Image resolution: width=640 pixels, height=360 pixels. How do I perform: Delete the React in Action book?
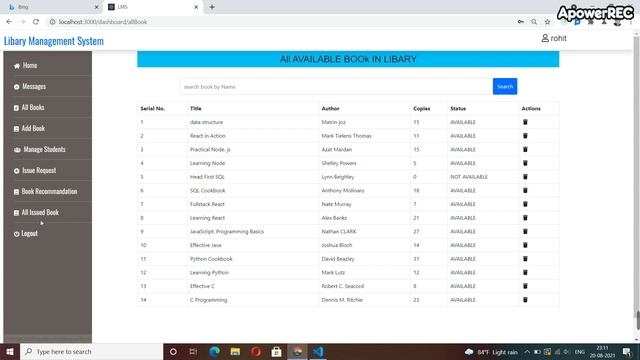click(525, 136)
